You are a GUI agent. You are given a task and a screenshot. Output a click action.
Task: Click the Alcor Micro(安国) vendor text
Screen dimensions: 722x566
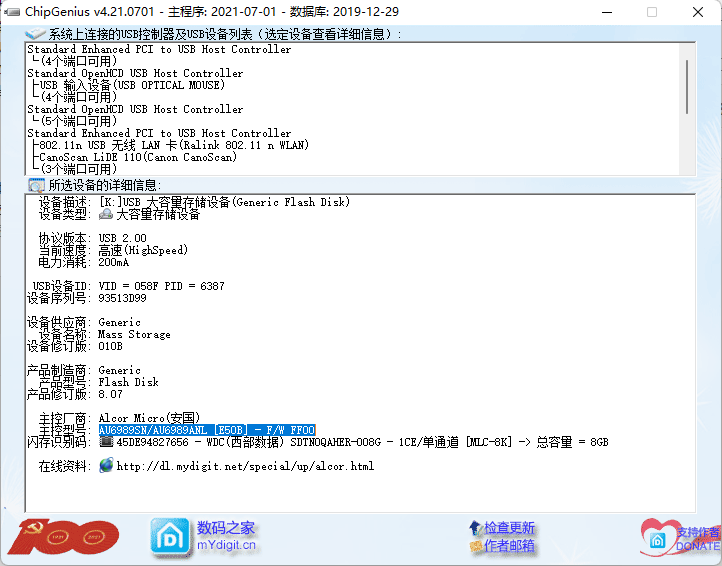click(149, 418)
